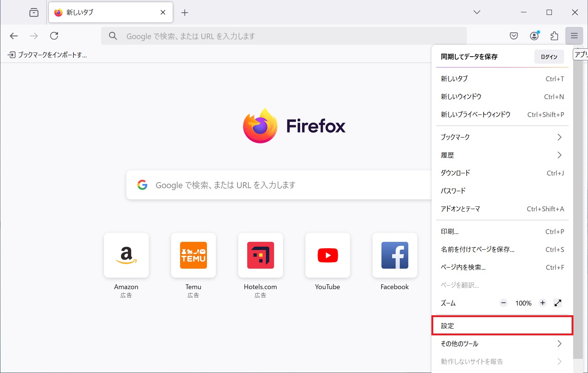Viewport: 588px width, 373px height.
Task: Decrease zoom with the minus button
Action: coord(503,303)
